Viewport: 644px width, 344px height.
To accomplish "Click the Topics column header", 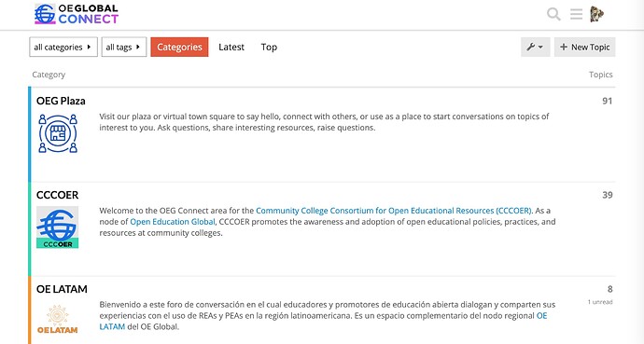I will 600,75.
